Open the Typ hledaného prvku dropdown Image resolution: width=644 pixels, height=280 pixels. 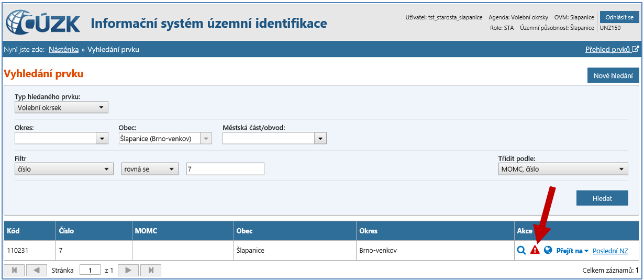pos(61,108)
